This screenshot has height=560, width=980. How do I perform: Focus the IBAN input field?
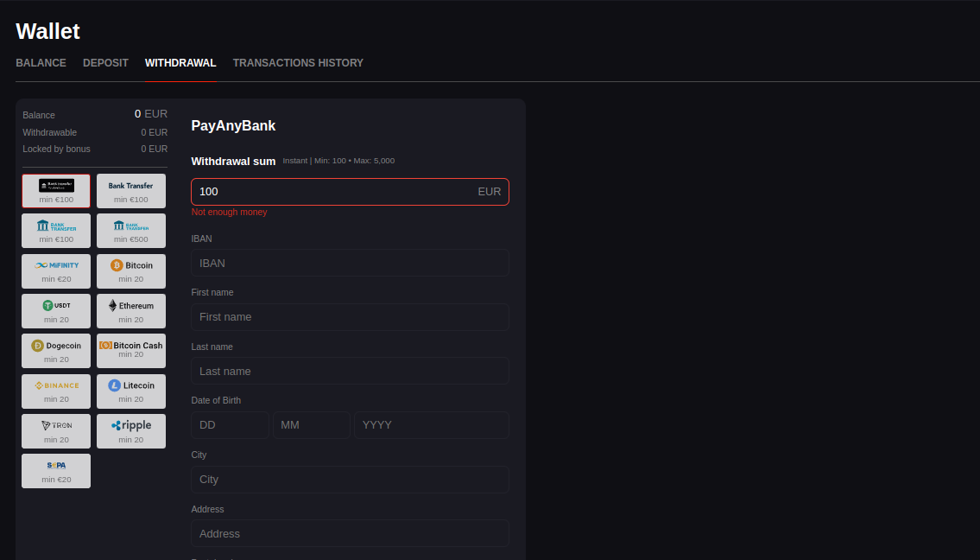[350, 263]
